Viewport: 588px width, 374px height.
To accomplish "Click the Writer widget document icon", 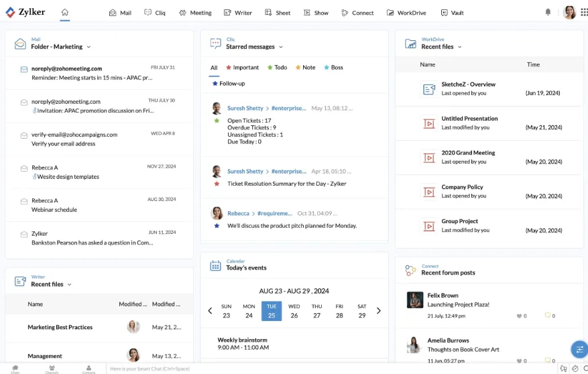I will 20,281.
